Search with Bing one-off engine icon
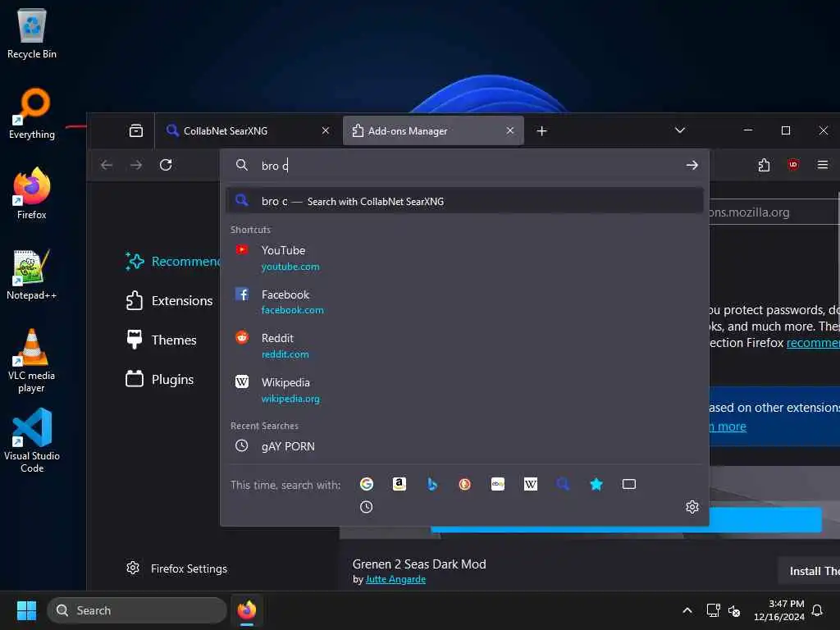This screenshot has width=840, height=630. (432, 484)
